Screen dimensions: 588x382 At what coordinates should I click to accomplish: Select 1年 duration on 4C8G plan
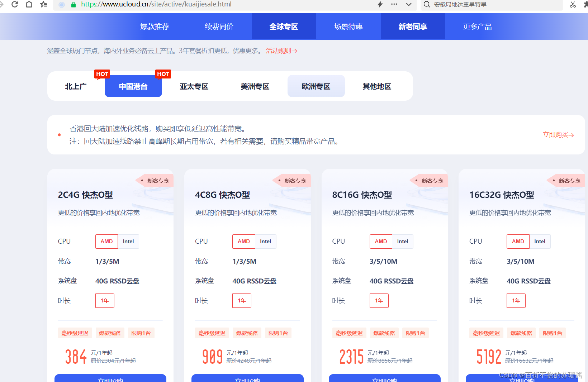(242, 301)
